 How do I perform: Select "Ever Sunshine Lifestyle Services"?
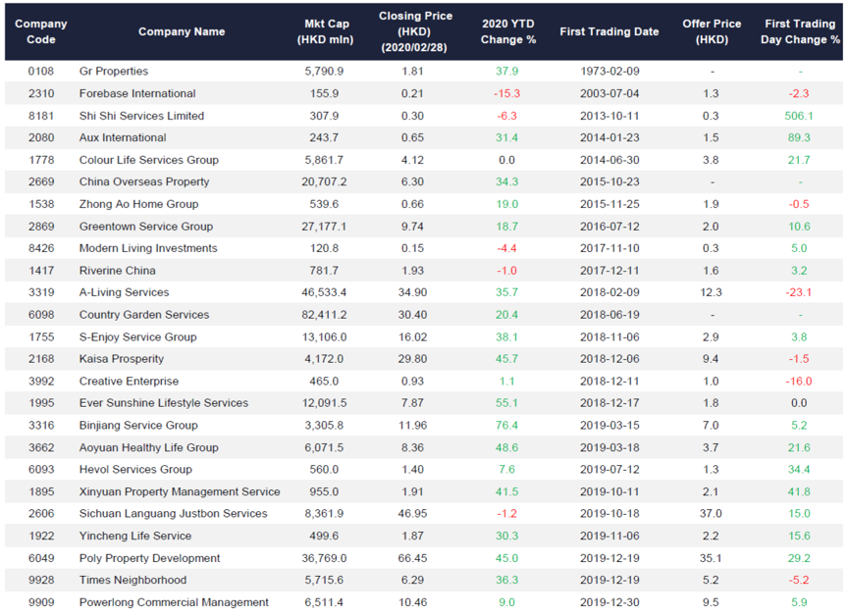[x=164, y=403]
